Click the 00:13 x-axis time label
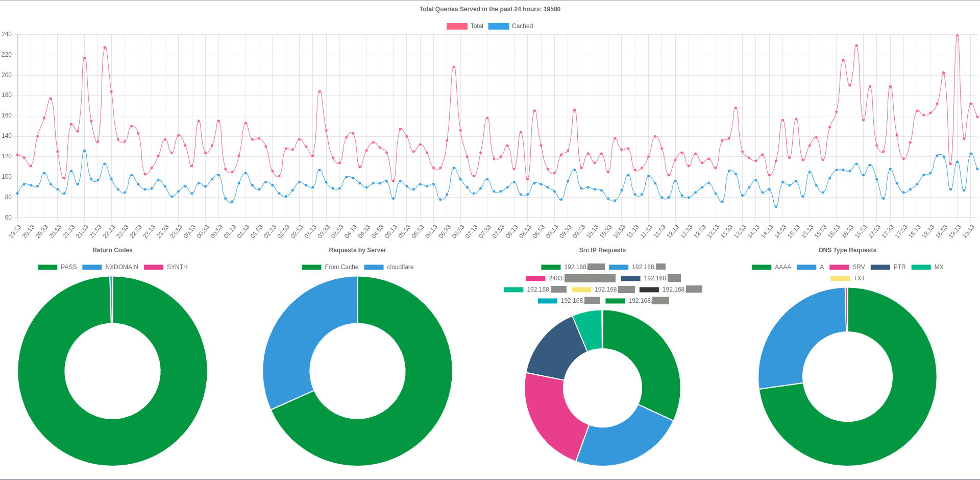Image resolution: width=980 pixels, height=480 pixels. click(189, 231)
